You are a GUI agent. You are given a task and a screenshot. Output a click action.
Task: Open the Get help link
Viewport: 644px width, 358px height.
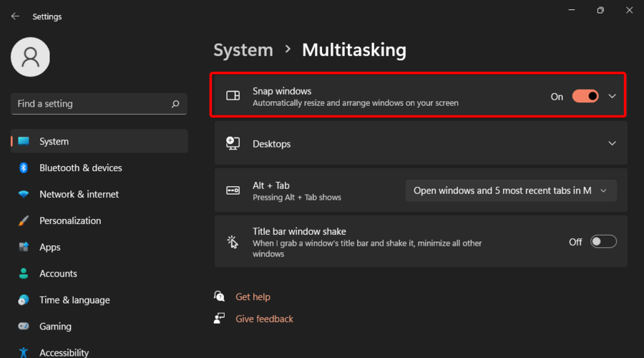click(253, 296)
